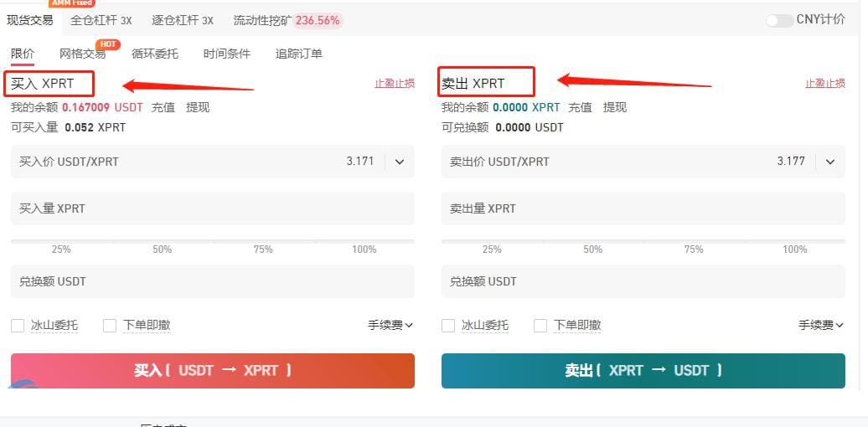The height and width of the screenshot is (427, 868).
Task: Set the buy amount slider to 50%
Action: point(163,242)
